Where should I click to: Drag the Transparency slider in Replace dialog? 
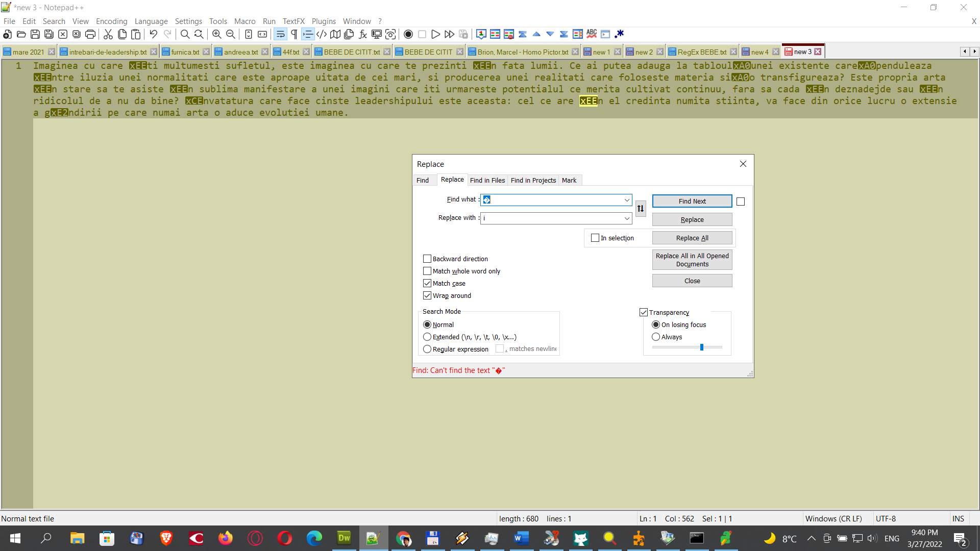coord(702,347)
